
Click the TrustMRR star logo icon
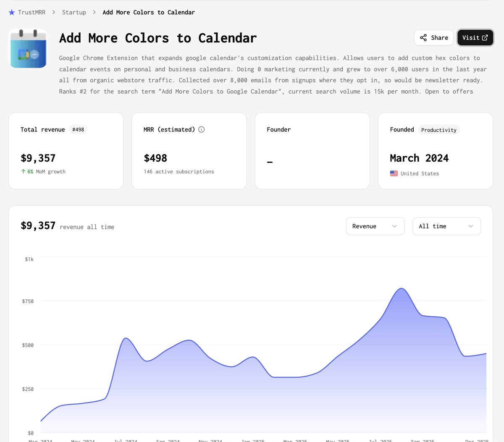12,12
